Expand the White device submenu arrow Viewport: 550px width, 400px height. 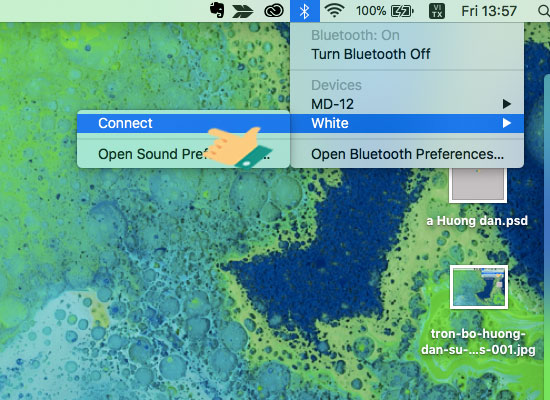(506, 123)
